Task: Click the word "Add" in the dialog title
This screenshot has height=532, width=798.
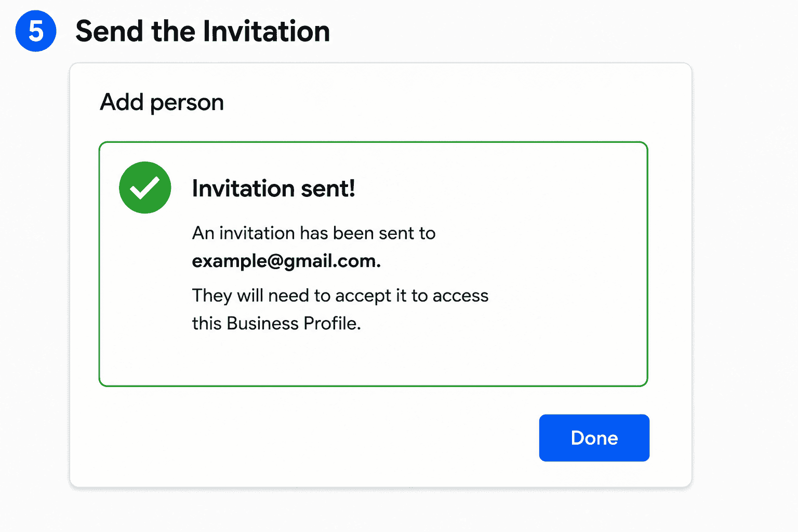Action: pos(122,102)
